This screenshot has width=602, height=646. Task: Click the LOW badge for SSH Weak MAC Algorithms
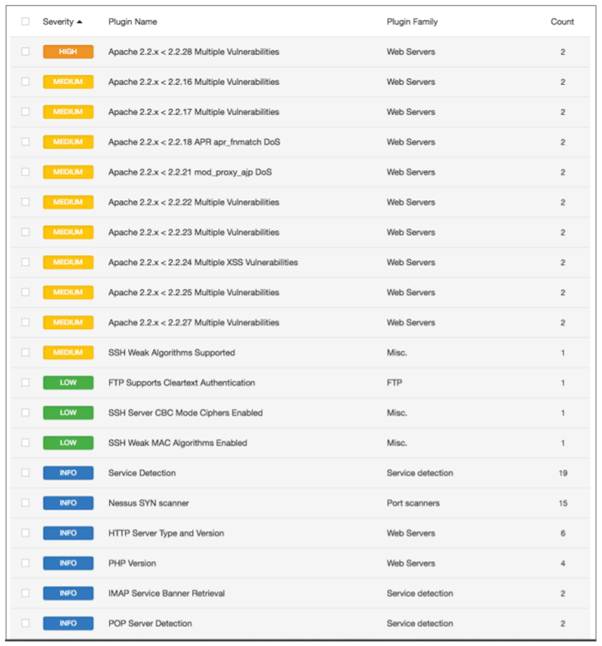[x=68, y=443]
